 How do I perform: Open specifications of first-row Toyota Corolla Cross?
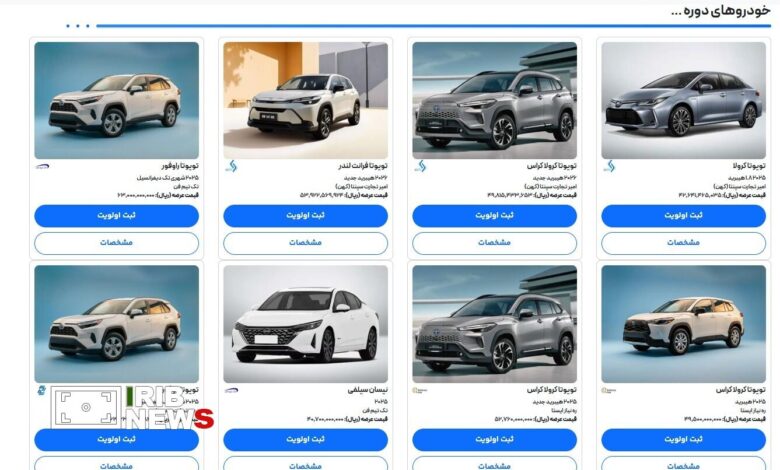(494, 243)
